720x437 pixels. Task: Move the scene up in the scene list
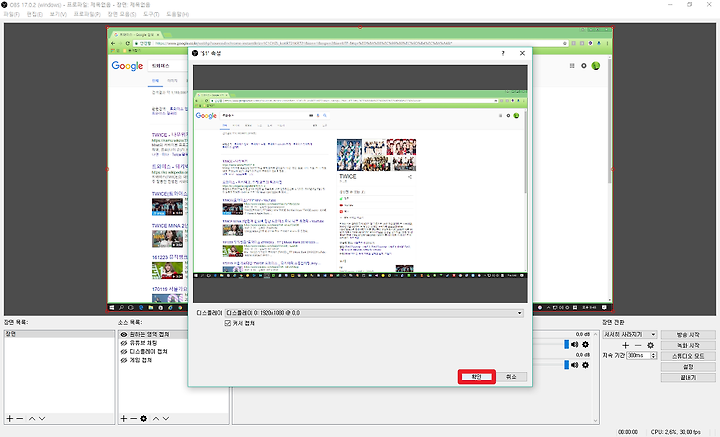point(32,419)
